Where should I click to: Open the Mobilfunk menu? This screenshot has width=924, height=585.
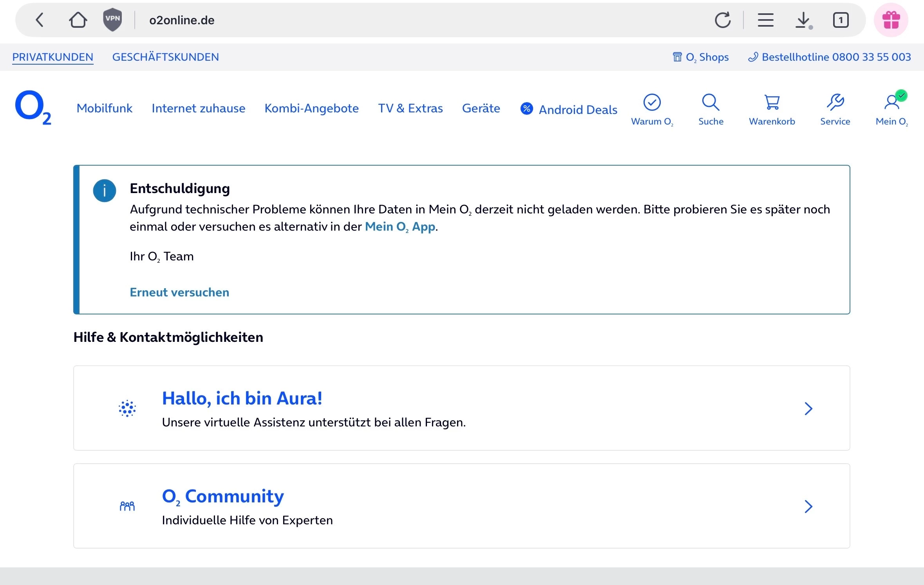[x=105, y=108]
